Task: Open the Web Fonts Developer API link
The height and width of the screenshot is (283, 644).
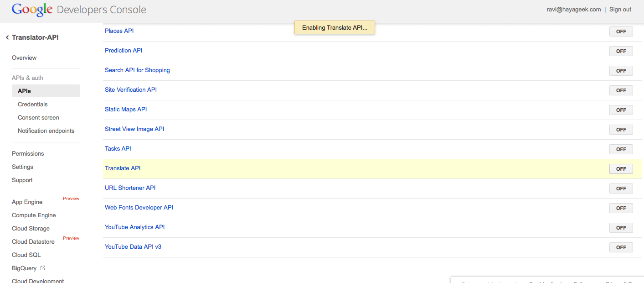Action: point(139,208)
